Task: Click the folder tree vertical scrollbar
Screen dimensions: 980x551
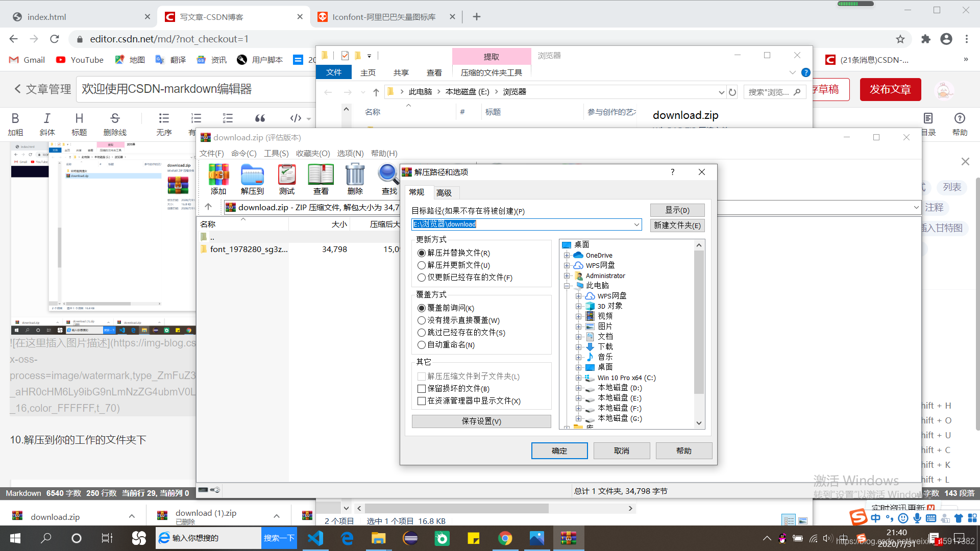Action: coord(699,321)
